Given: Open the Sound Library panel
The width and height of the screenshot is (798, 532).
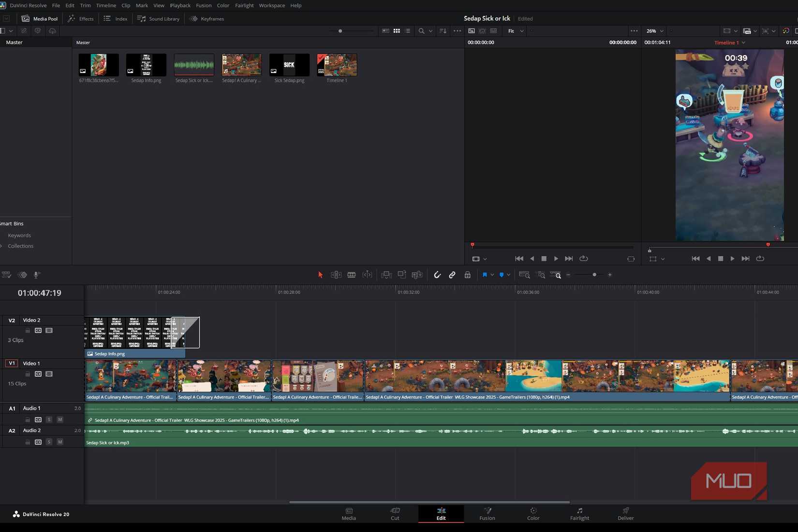Looking at the screenshot, I should click(x=158, y=18).
